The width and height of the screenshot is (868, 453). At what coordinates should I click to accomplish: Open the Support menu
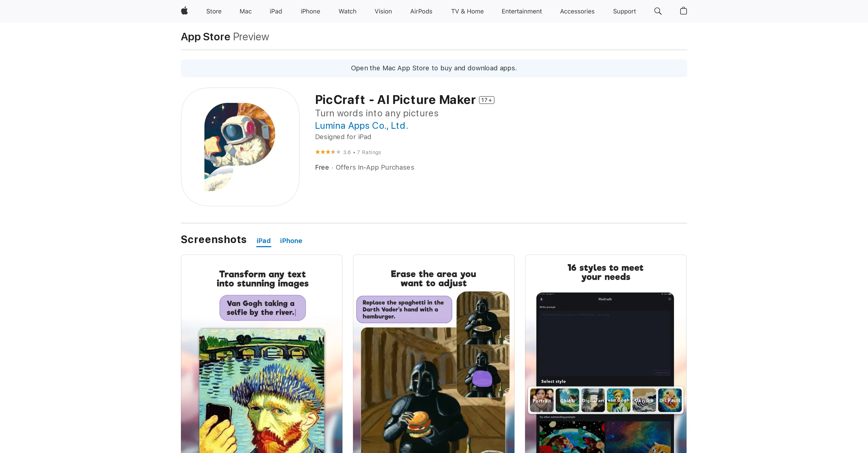[x=624, y=11]
